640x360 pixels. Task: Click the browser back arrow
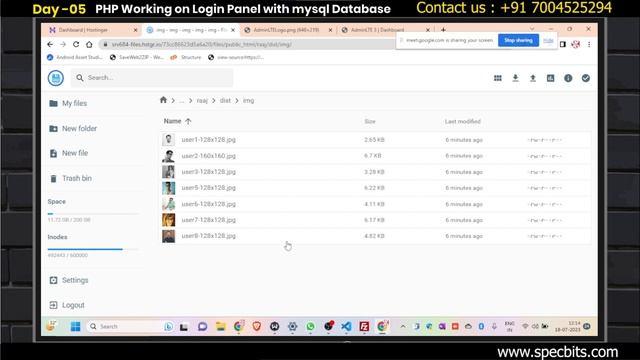pyautogui.click(x=50, y=44)
